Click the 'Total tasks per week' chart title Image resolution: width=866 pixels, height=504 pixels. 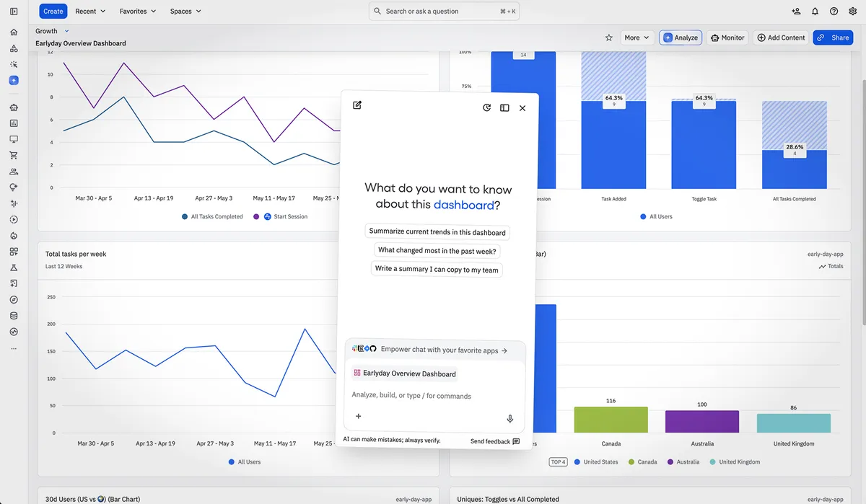click(x=76, y=254)
